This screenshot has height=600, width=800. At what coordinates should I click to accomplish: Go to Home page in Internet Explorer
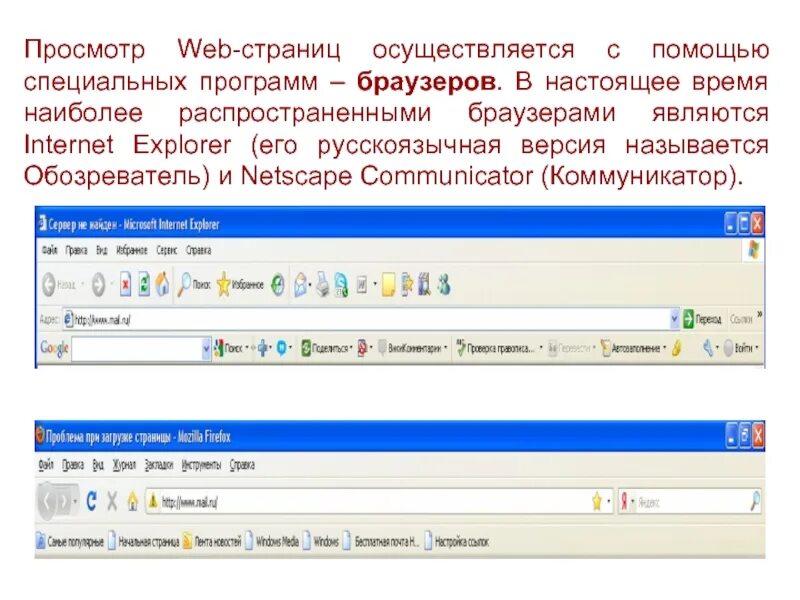(x=162, y=285)
